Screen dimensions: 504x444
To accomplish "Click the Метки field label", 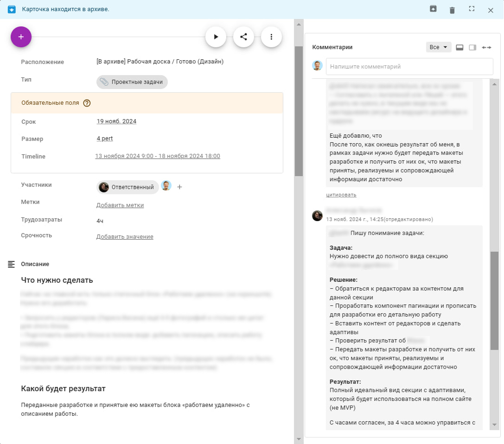I will pos(30,202).
